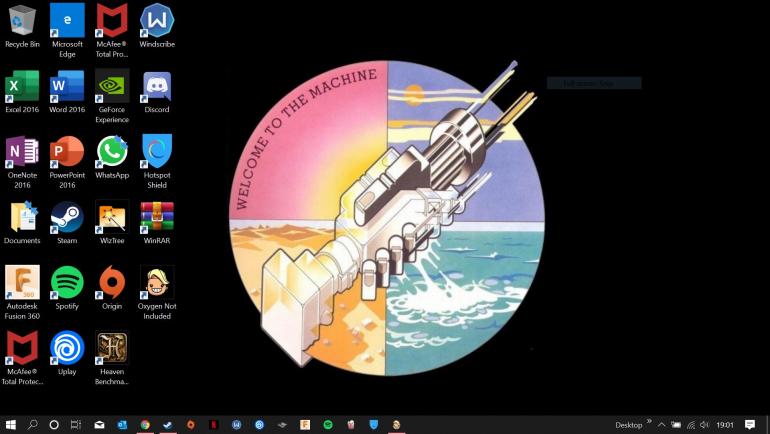The width and height of the screenshot is (770, 434).
Task: Open the Action Center notifications
Action: (x=750, y=425)
